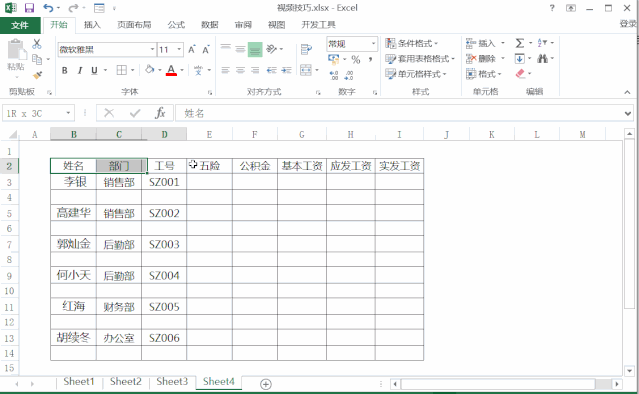Viewport: 639px width, 394px height.
Task: Click the Increase Decimal icon
Action: pos(334,75)
